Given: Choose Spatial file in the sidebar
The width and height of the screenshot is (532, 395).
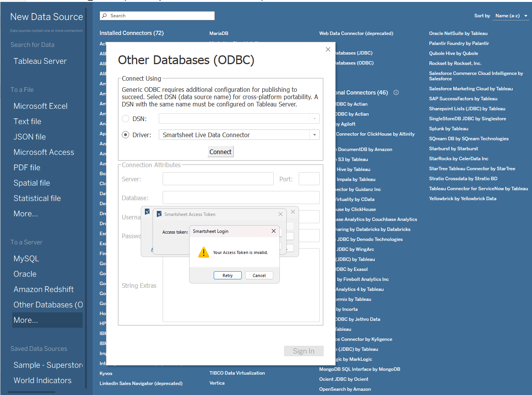Looking at the screenshot, I should coord(32,183).
